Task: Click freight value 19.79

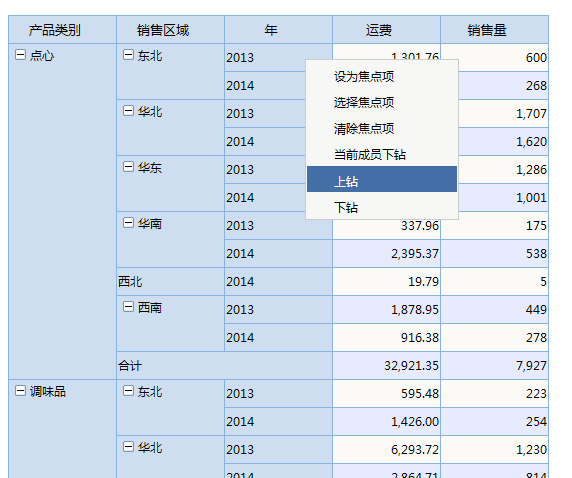Action: pos(386,281)
